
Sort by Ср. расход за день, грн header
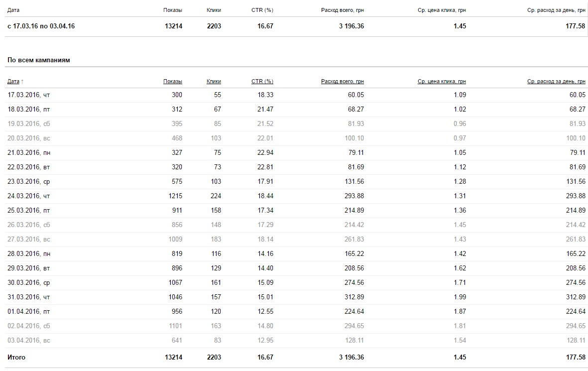pos(556,82)
